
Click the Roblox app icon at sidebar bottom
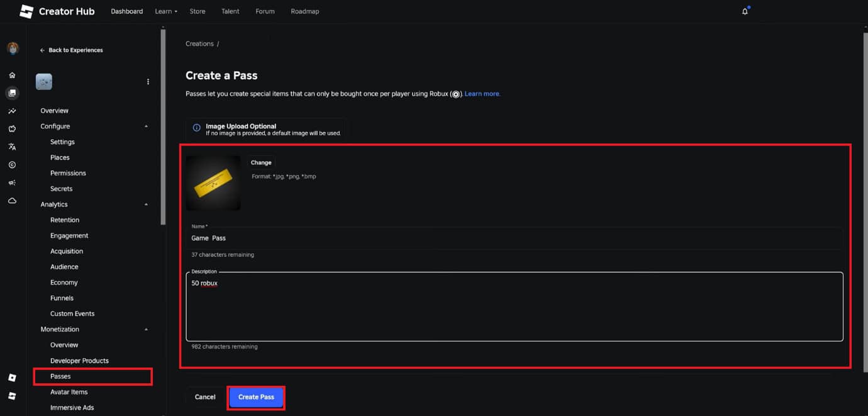(x=12, y=396)
